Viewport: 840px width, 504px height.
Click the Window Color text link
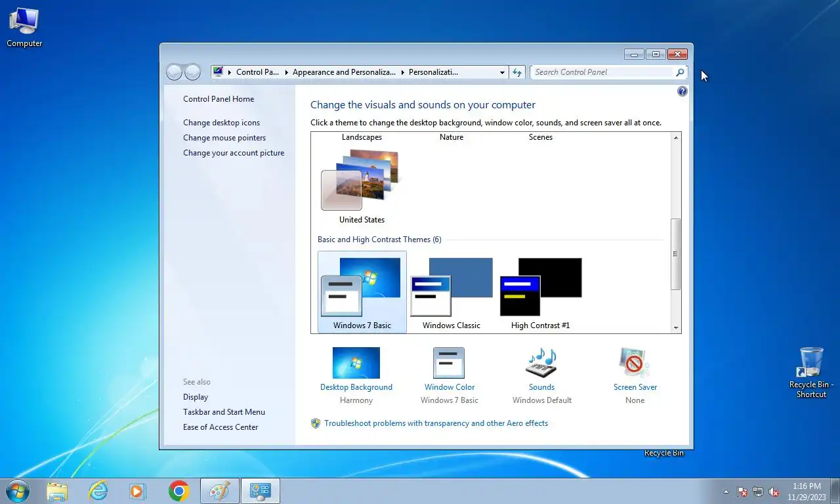click(x=450, y=387)
